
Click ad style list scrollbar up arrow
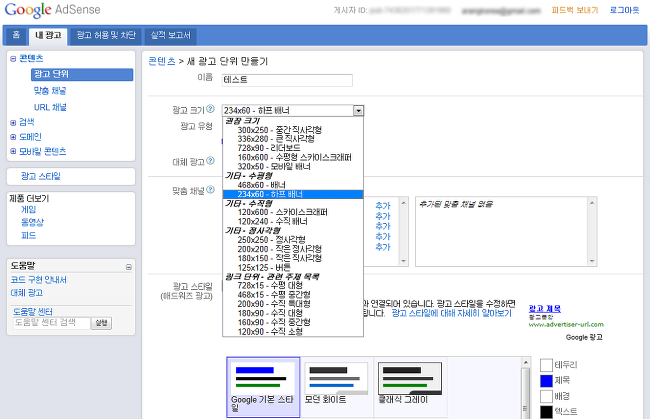(x=526, y=363)
